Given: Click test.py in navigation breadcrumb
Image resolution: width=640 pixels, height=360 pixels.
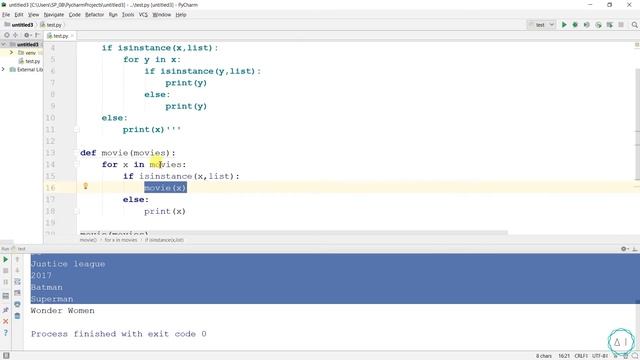Looking at the screenshot, I should point(51,25).
